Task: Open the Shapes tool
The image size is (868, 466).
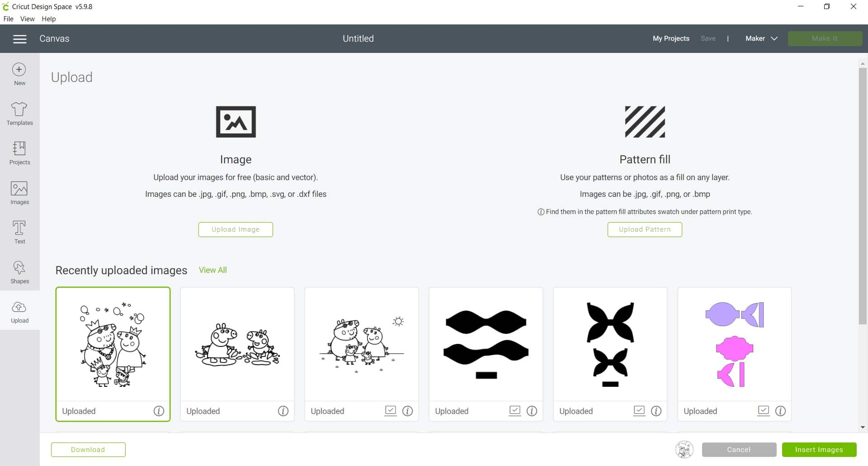Action: click(x=19, y=272)
